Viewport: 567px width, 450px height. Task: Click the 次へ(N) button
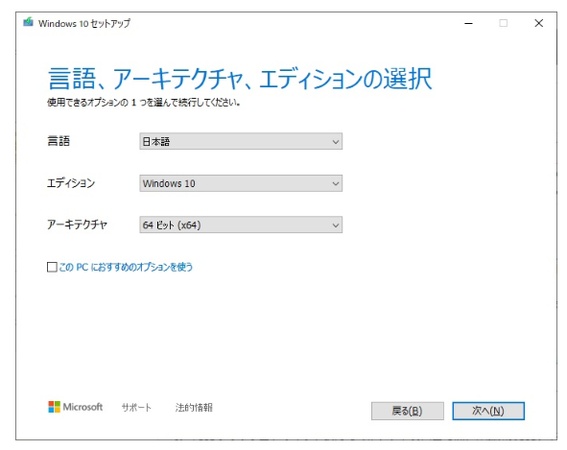[x=488, y=411]
